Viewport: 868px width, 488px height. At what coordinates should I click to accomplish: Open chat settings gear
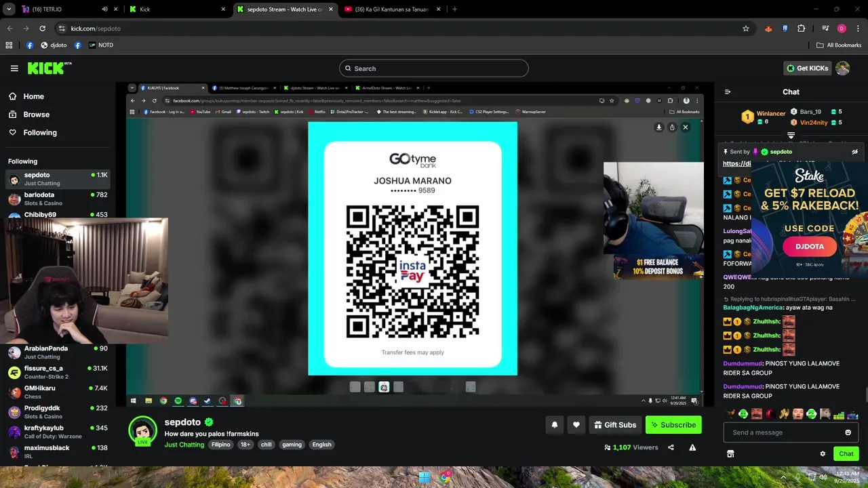[x=823, y=453]
